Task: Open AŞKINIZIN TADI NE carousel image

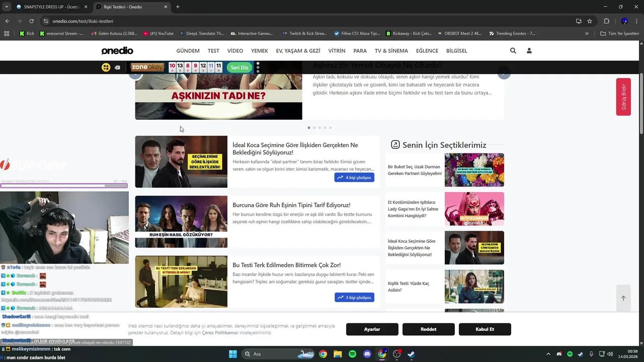Action: click(x=218, y=97)
